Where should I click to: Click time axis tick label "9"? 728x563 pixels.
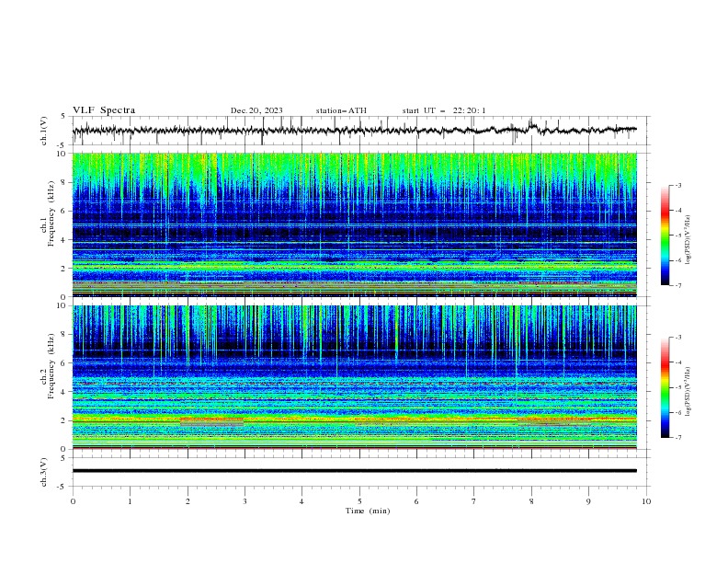(588, 501)
